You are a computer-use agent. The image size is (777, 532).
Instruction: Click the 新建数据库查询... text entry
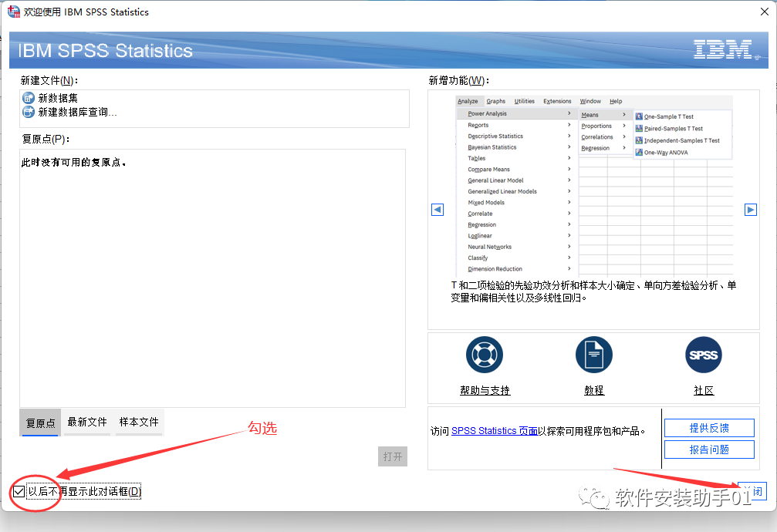click(x=77, y=112)
